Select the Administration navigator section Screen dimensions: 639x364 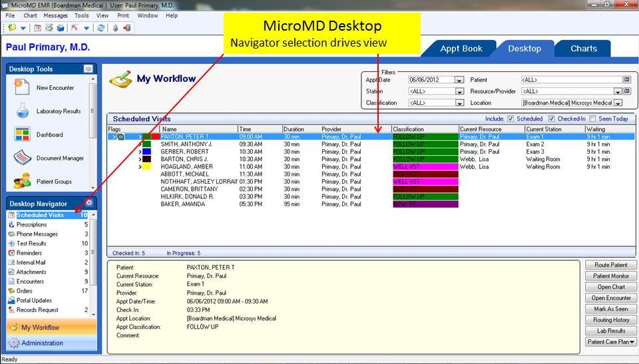tap(51, 343)
